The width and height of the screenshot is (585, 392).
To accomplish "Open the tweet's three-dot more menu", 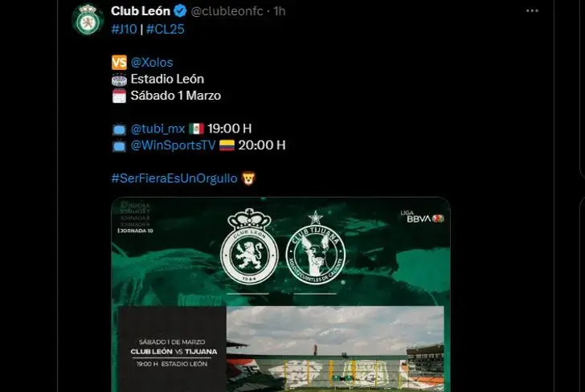I will (x=532, y=10).
